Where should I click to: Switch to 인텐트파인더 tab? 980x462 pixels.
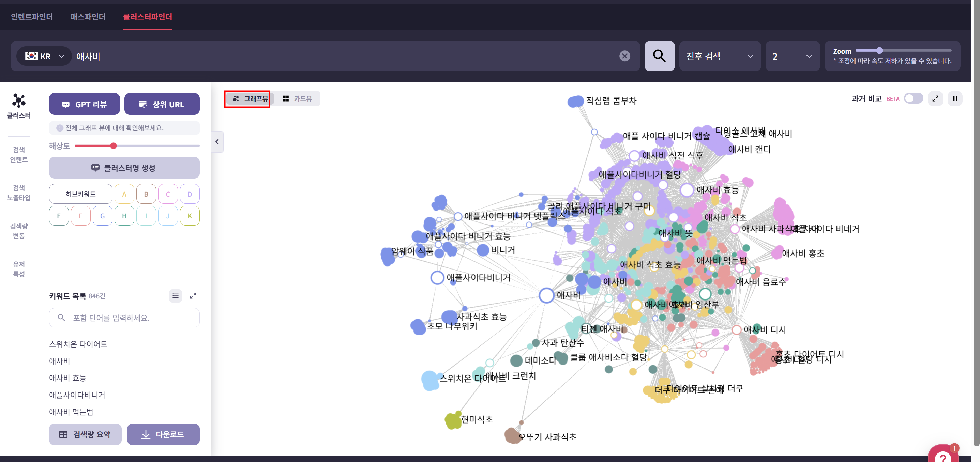pyautogui.click(x=32, y=17)
